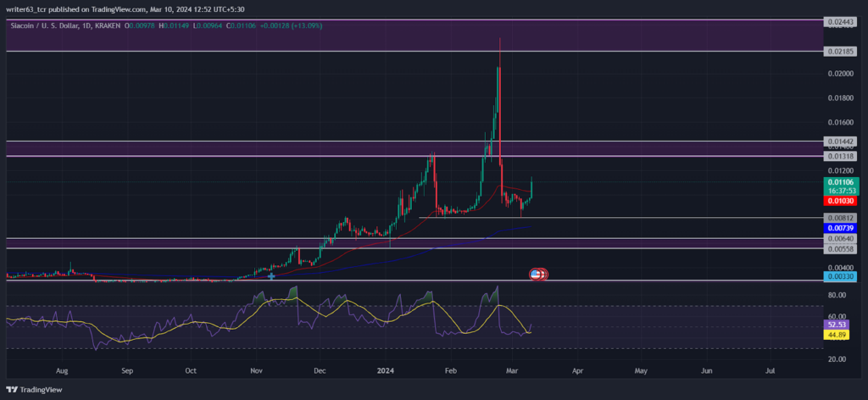Screen dimensions: 868x400
Task: Click the light blue 0.00330 price label
Action: (840, 275)
